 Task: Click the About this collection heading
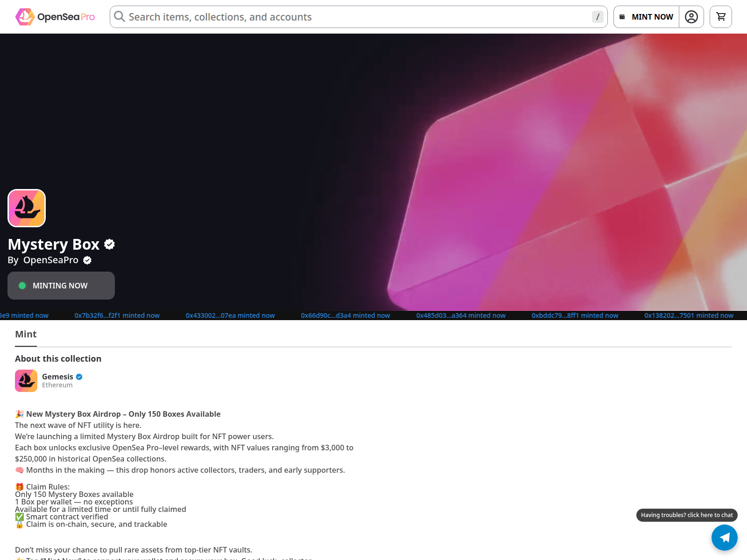[x=58, y=358]
